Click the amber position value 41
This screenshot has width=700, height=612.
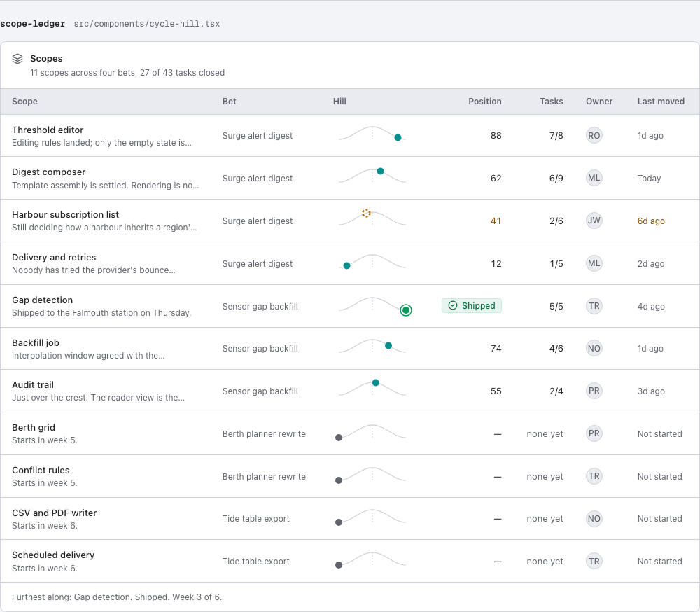tap(496, 221)
